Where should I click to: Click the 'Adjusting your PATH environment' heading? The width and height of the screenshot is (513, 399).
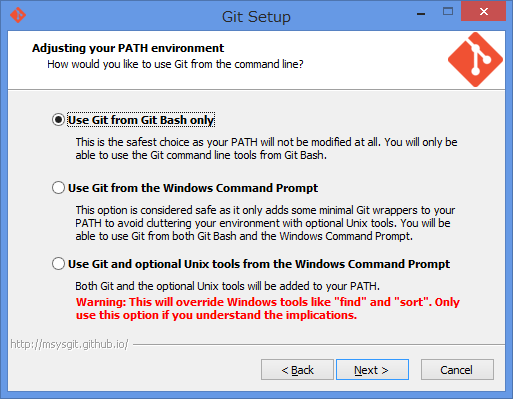point(128,48)
